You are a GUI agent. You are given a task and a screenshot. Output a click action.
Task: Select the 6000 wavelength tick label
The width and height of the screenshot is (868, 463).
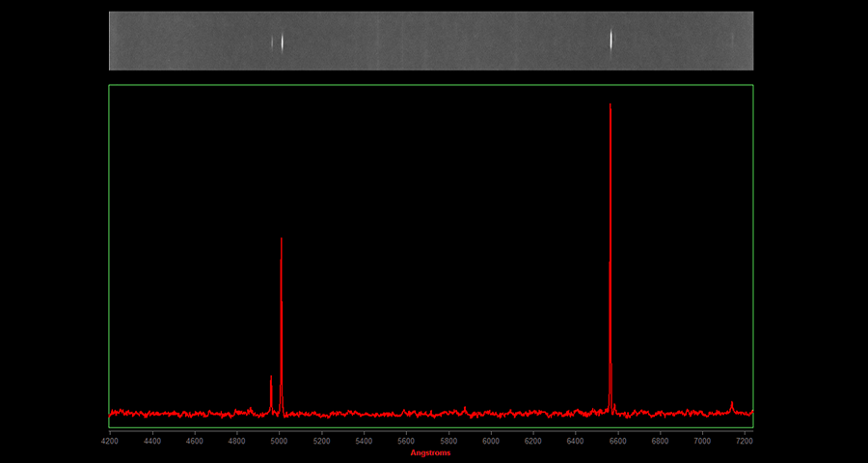pyautogui.click(x=491, y=441)
